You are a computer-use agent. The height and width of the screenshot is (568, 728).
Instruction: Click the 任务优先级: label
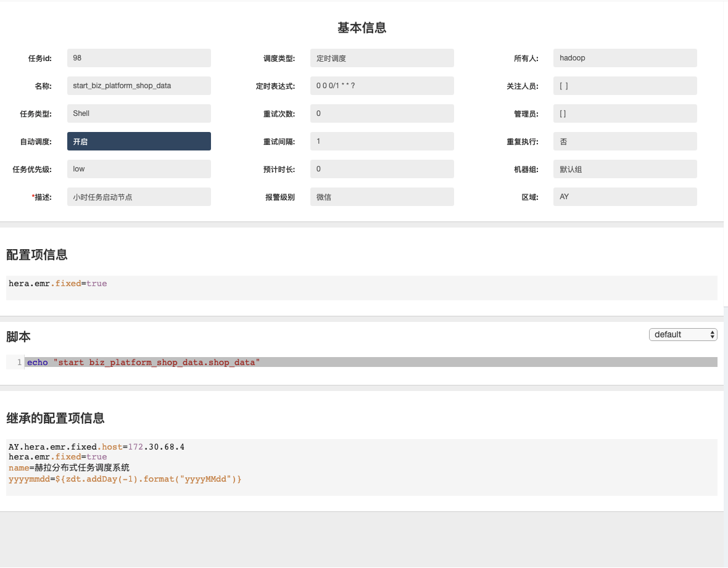(32, 170)
